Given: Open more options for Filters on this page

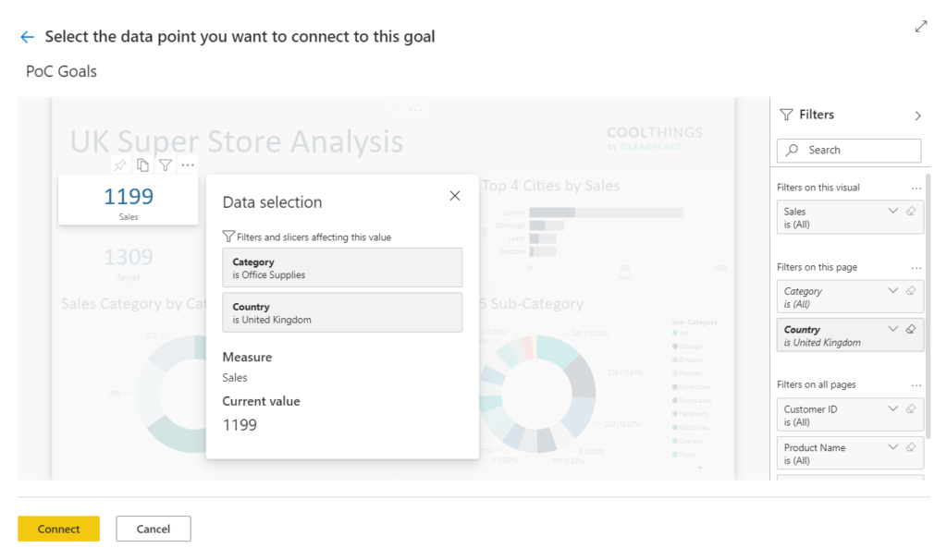Looking at the screenshot, I should (x=916, y=268).
